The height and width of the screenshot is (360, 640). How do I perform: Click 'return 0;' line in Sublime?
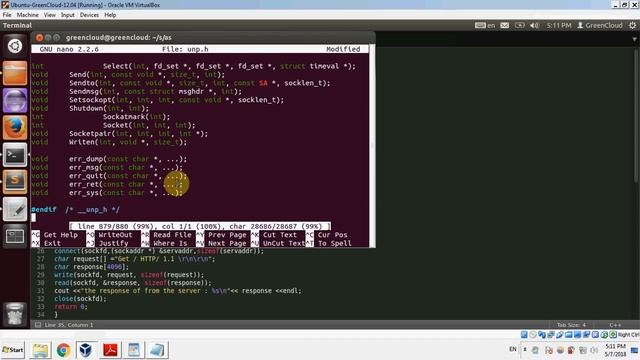(71, 307)
